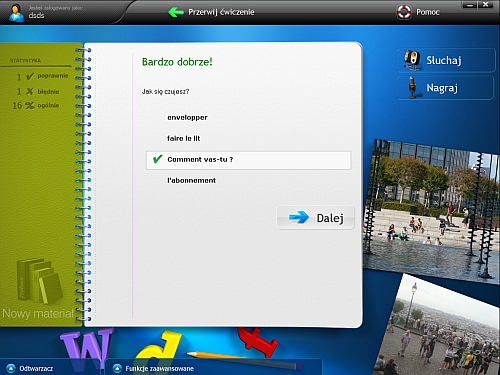
Task: Go to next question with Dalej
Action: tap(315, 218)
